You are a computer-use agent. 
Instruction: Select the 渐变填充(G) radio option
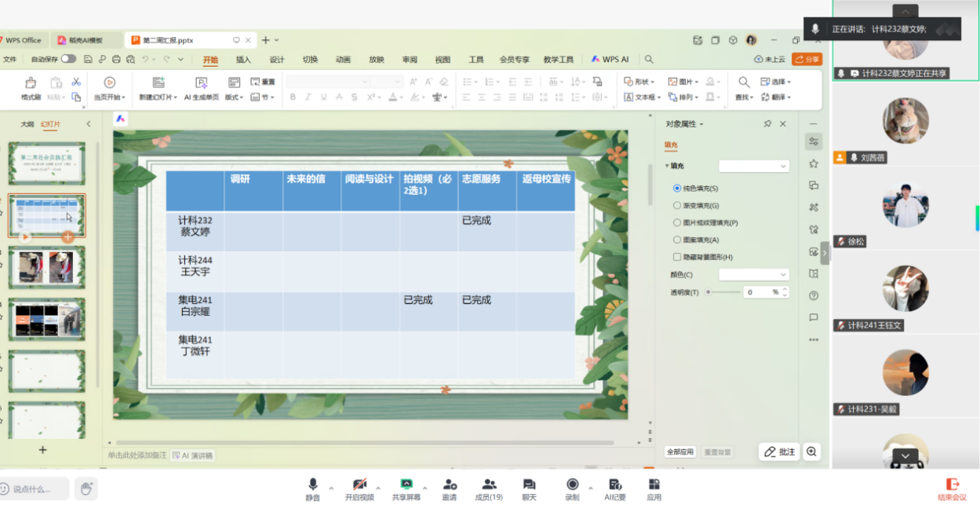[677, 206]
